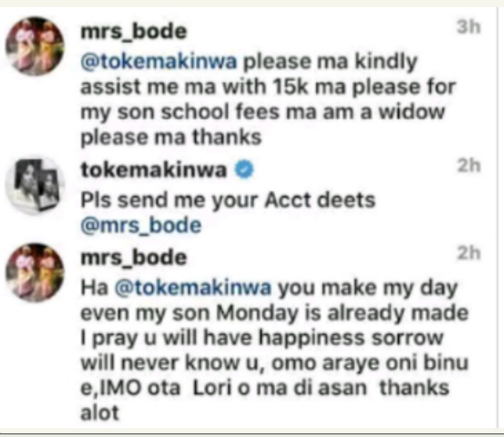Open mrs_bode's avatar on the 3h comment

click(x=35, y=46)
